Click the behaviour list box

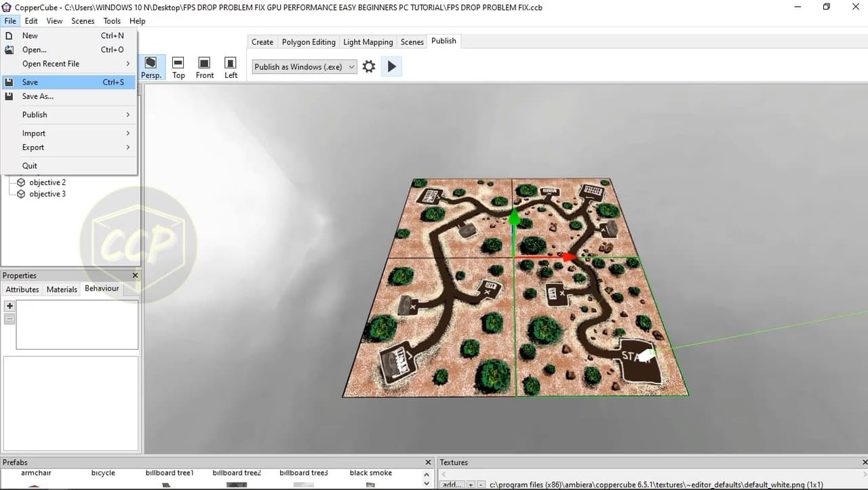click(77, 325)
